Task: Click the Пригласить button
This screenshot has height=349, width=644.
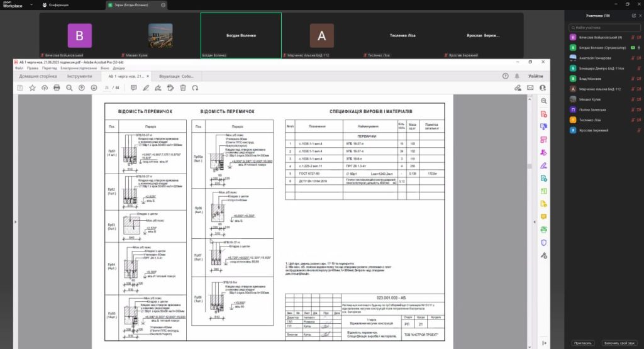Action: [x=582, y=343]
